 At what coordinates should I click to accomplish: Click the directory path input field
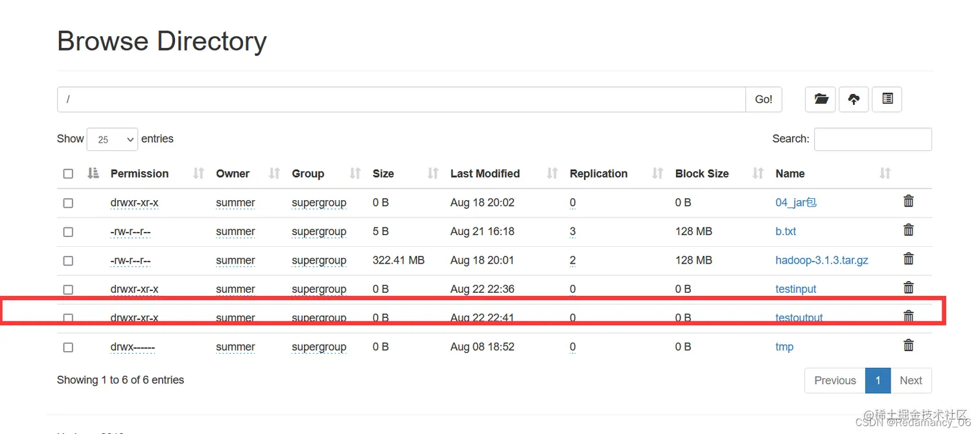pyautogui.click(x=402, y=99)
